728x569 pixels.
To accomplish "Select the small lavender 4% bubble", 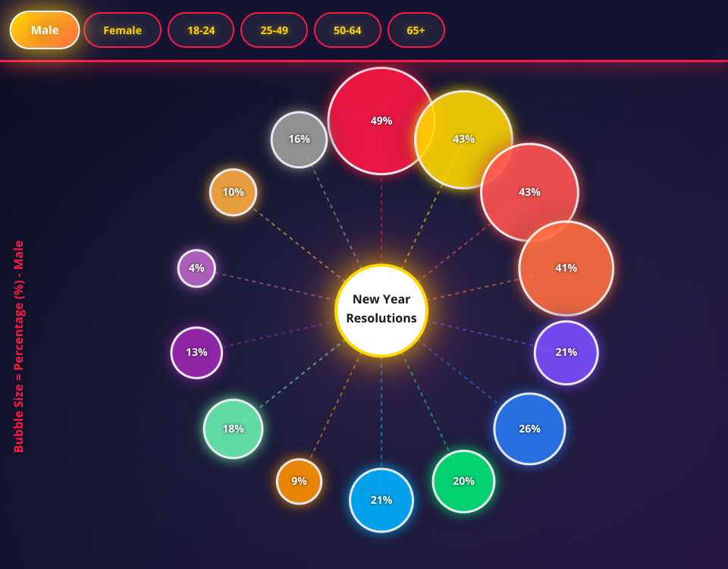I will tap(196, 268).
